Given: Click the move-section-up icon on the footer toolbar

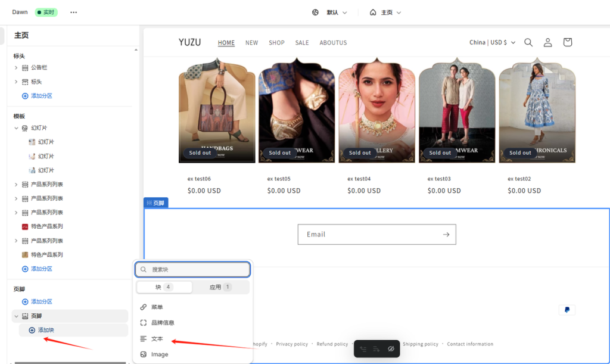Looking at the screenshot, I should pos(362,348).
